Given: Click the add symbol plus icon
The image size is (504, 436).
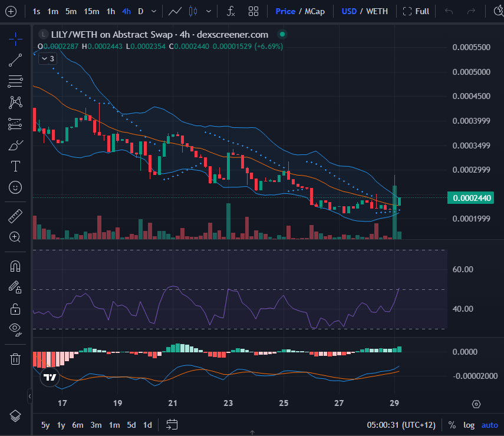Looking at the screenshot, I should click(11, 12).
